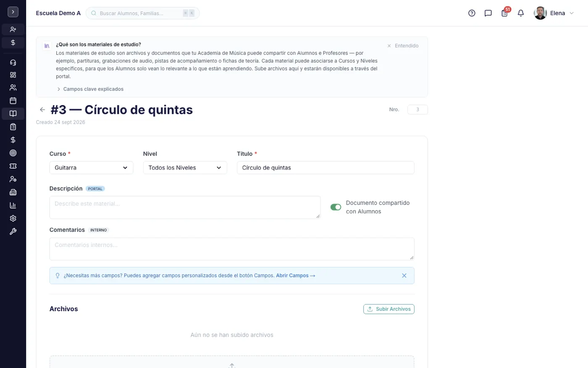Open the ticket sidebar icon

click(x=13, y=166)
